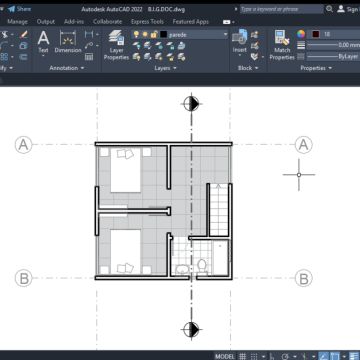Click the layer Off tool icon
This screenshot has width=360, height=360.
pyautogui.click(x=137, y=46)
